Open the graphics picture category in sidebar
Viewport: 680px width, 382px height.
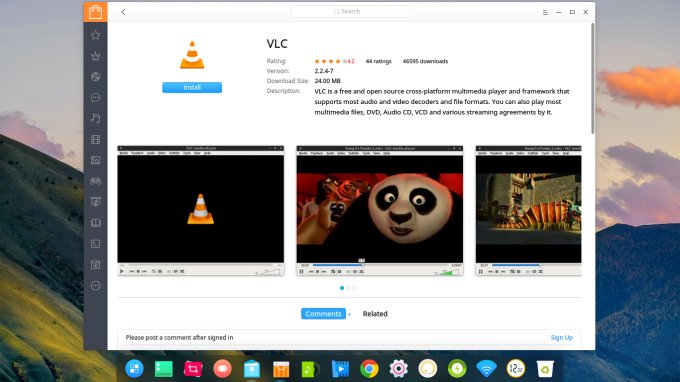coord(95,160)
